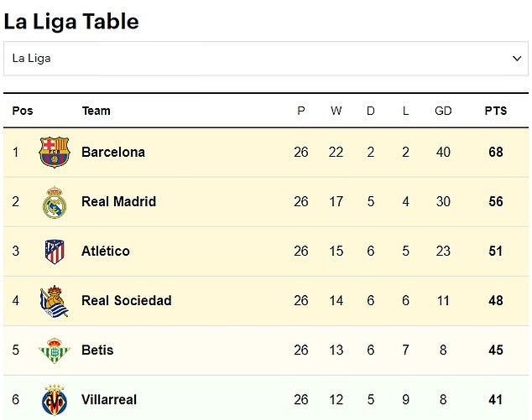Screen dimensions: 532x420
Task: Open the La Liga league dropdown
Action: pyautogui.click(x=266, y=59)
